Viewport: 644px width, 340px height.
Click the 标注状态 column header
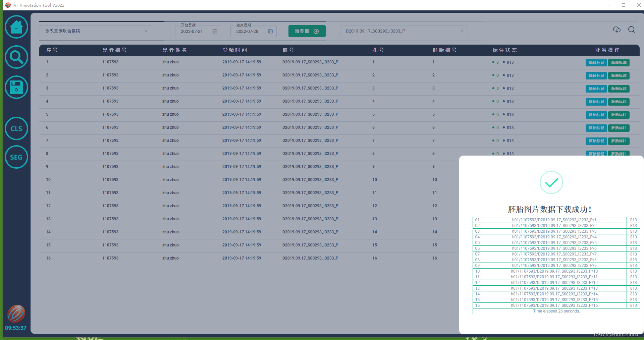pyautogui.click(x=505, y=50)
